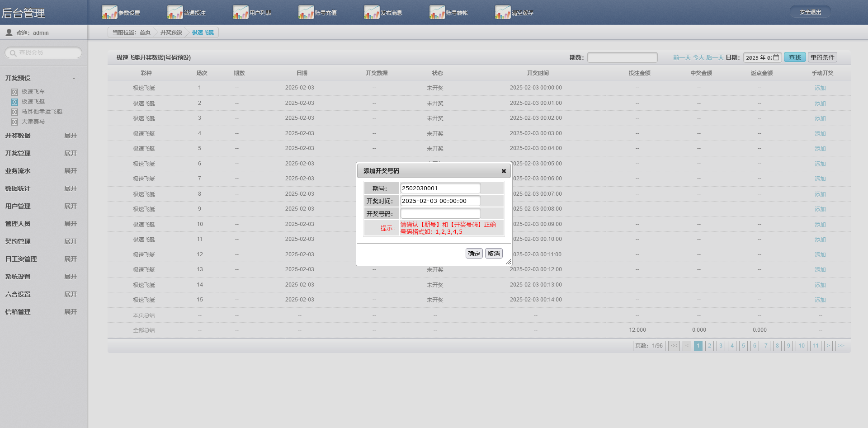The height and width of the screenshot is (428, 868).
Task: Select 天津赛马 in the sidebar
Action: tap(33, 122)
